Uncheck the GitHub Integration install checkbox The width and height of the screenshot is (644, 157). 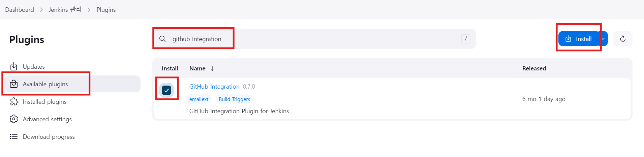tap(166, 90)
